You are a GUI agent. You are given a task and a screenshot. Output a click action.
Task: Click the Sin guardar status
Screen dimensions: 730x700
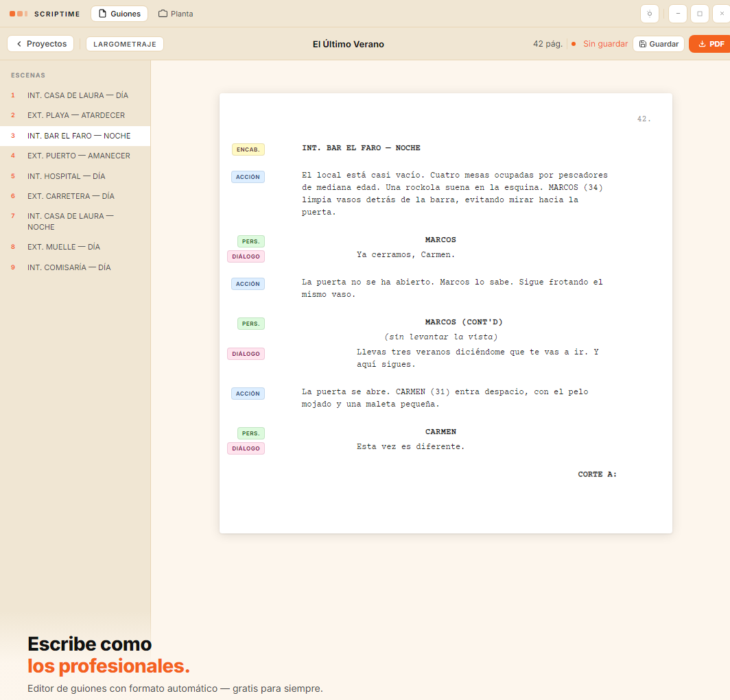pos(600,44)
